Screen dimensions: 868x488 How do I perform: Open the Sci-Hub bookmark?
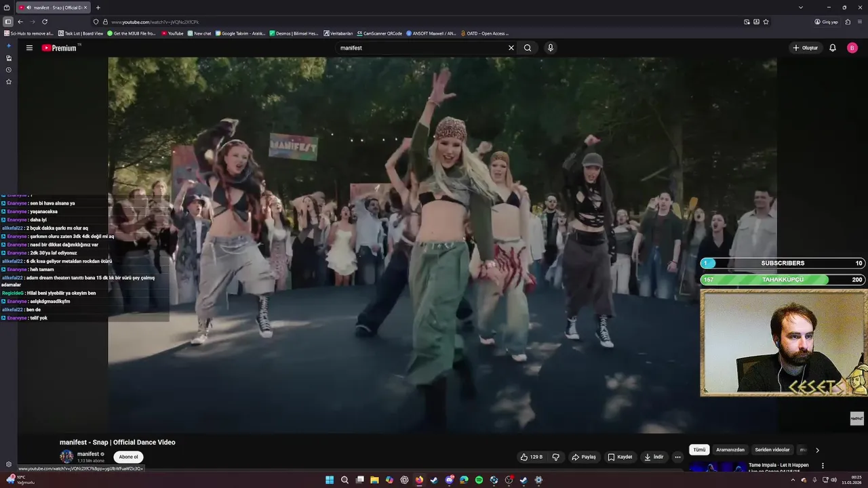28,33
